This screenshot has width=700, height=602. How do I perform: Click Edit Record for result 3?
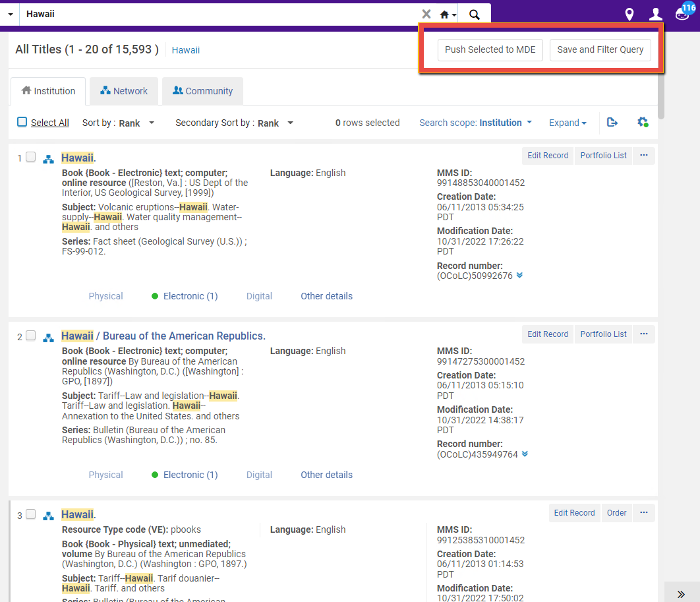574,513
